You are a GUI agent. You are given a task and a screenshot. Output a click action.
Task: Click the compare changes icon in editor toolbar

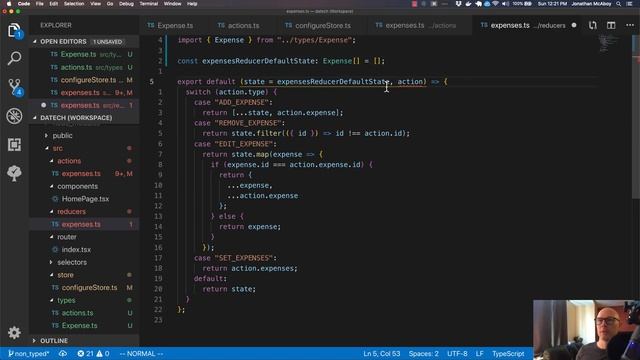tap(593, 25)
